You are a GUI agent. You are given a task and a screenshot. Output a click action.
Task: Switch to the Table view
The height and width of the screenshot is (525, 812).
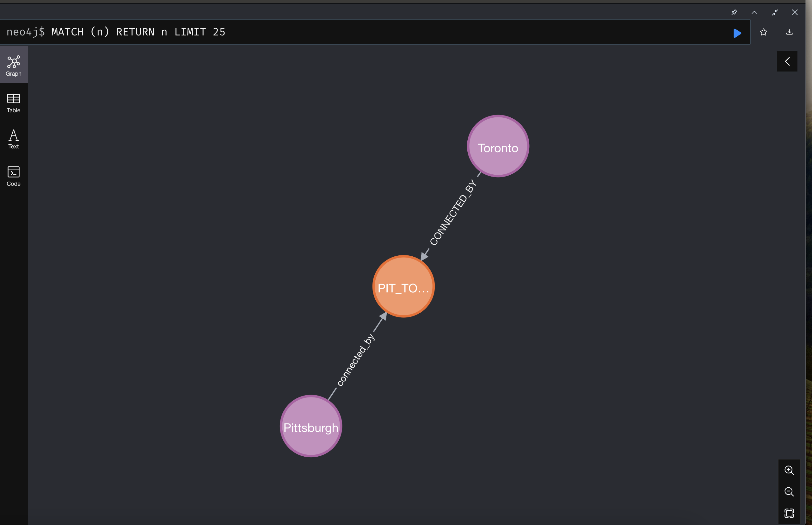pos(13,102)
